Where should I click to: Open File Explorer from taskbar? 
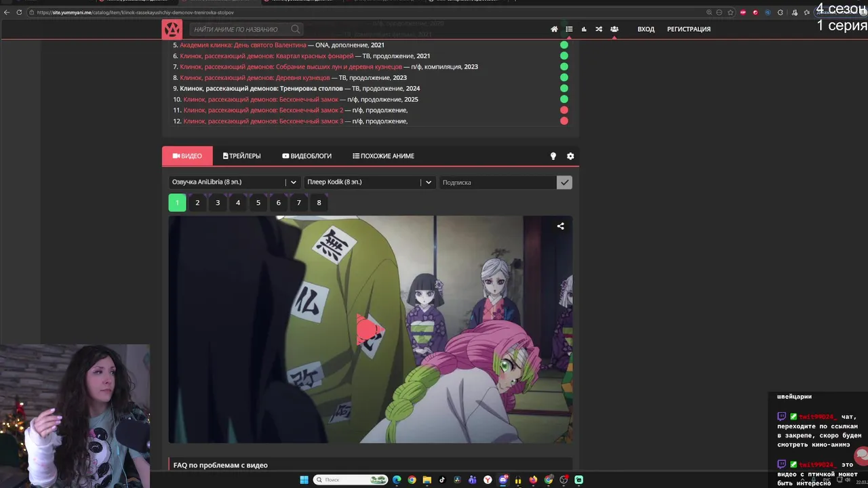427,480
